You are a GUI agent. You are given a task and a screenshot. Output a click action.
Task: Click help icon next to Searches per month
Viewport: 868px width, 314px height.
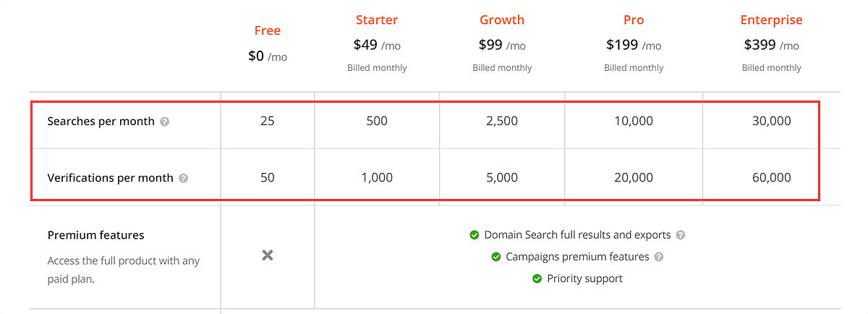164,122
